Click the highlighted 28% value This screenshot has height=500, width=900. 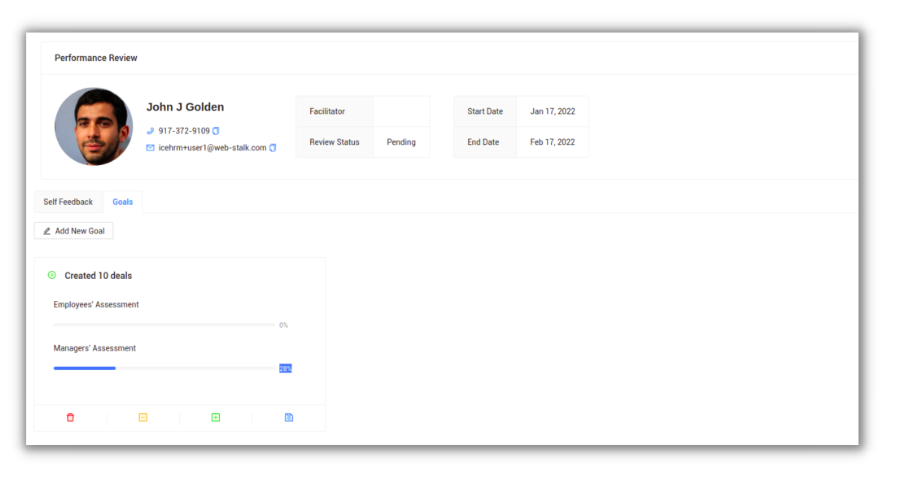click(x=285, y=368)
